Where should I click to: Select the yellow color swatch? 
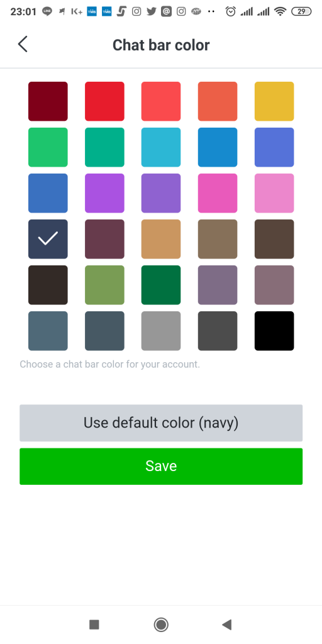pos(274,101)
